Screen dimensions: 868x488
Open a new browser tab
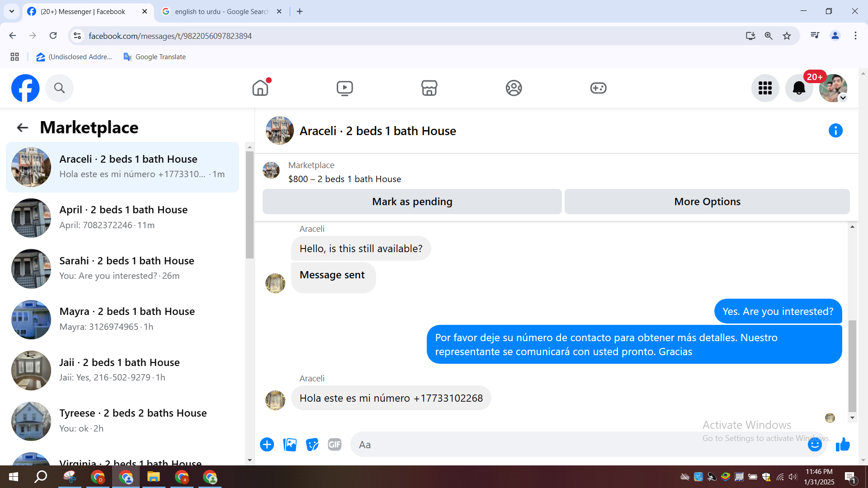(300, 12)
